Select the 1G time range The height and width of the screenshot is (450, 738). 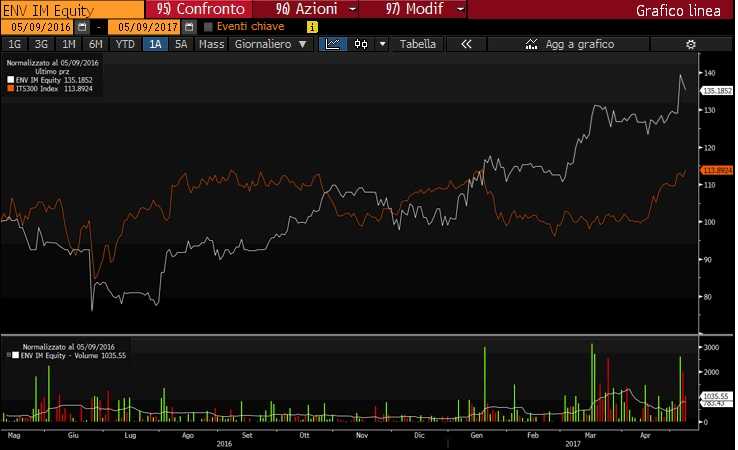15,44
